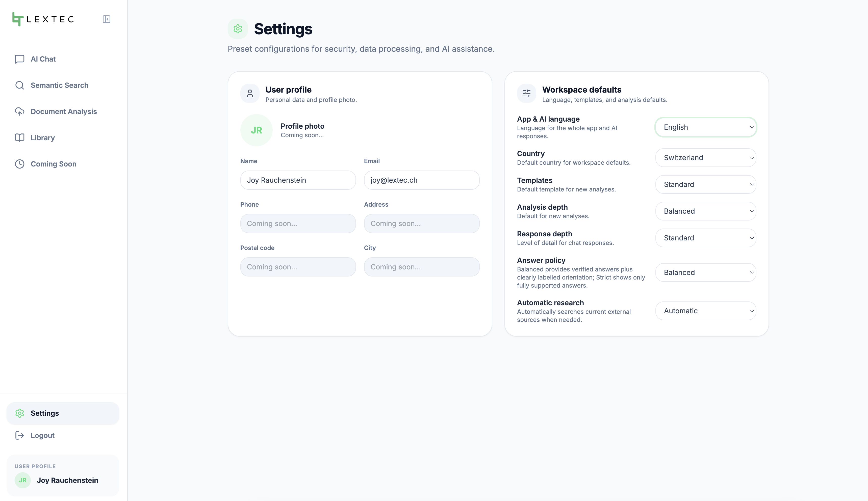Click the JR profile photo avatar

pyautogui.click(x=256, y=130)
